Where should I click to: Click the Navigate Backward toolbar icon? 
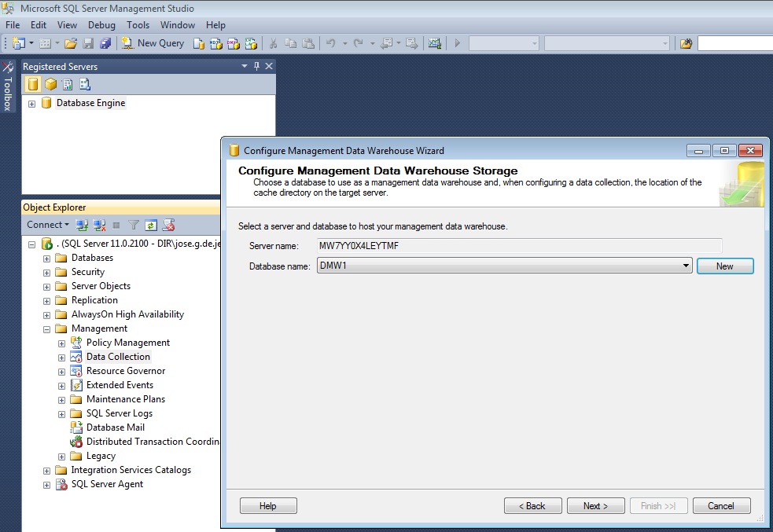click(387, 43)
